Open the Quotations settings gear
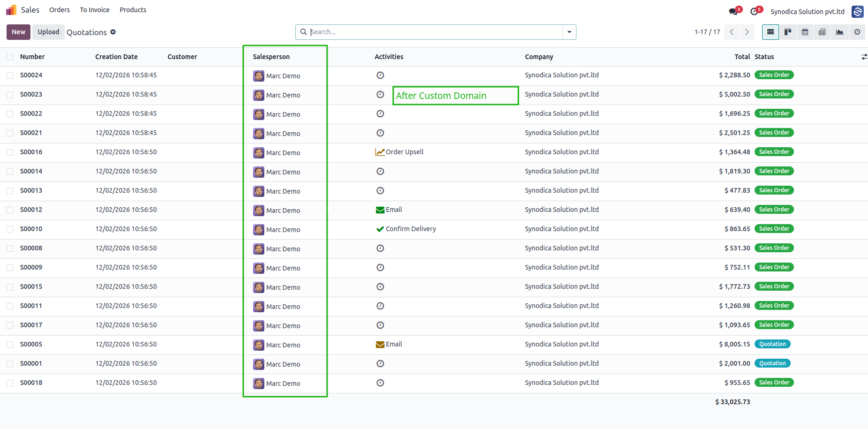This screenshot has width=868, height=429. pos(113,32)
